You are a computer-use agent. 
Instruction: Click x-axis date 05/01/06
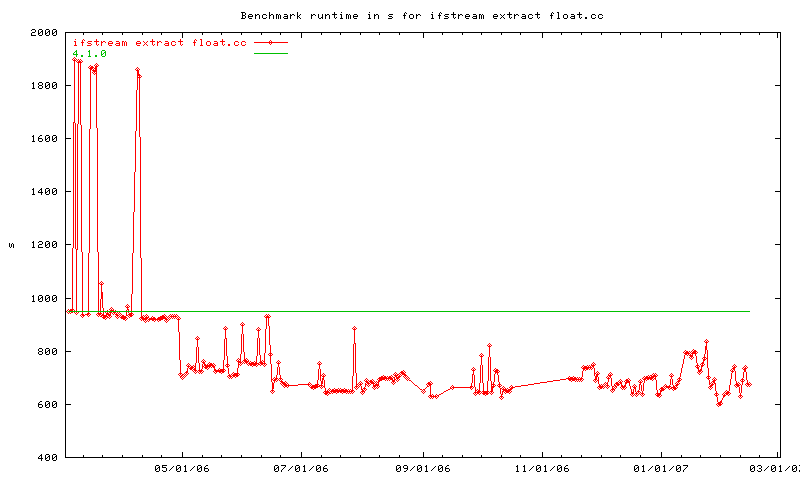182,469
